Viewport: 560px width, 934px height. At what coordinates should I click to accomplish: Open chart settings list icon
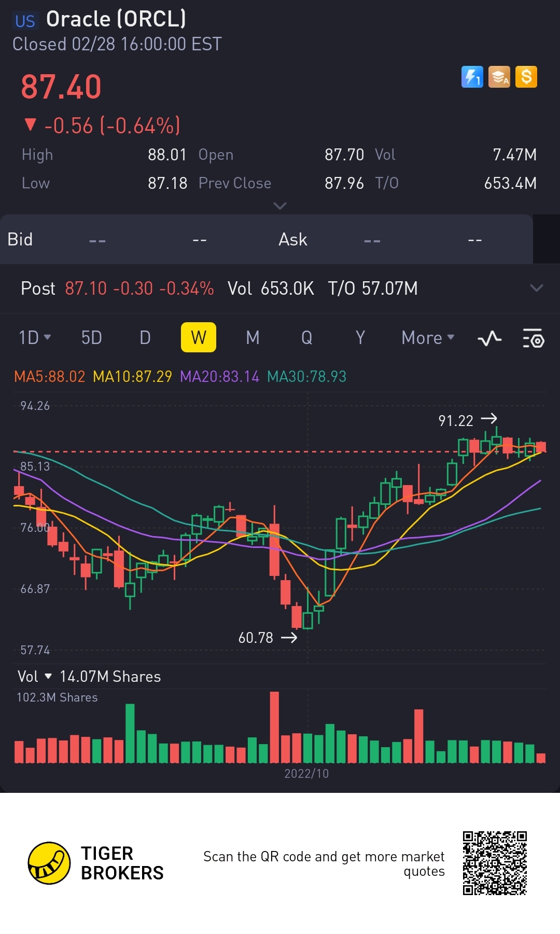533,338
